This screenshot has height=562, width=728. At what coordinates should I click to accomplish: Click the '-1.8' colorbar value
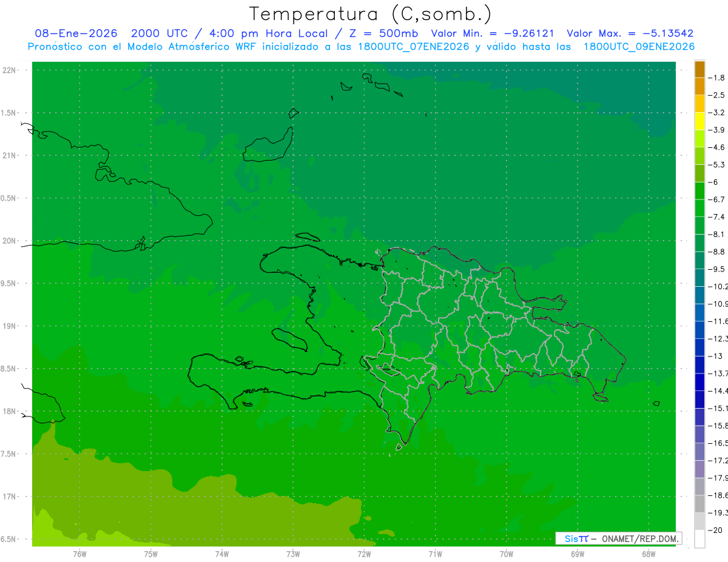tap(716, 78)
